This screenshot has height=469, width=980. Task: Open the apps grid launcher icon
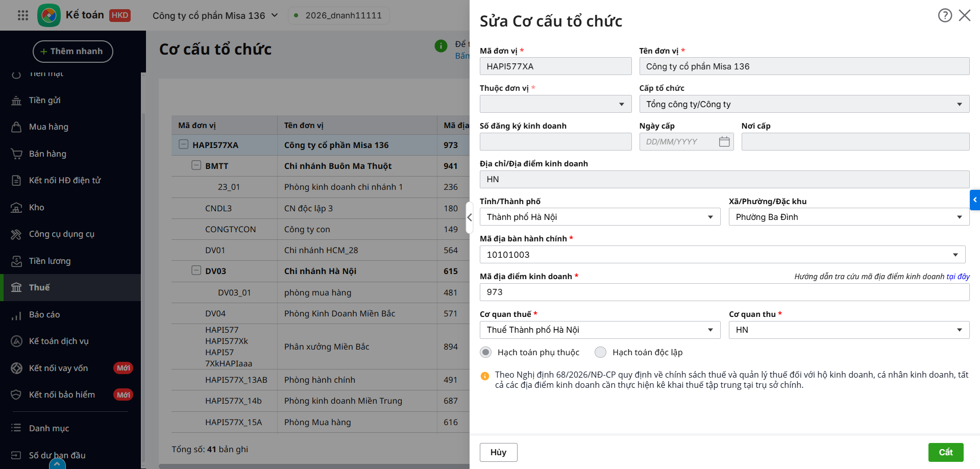[x=23, y=15]
